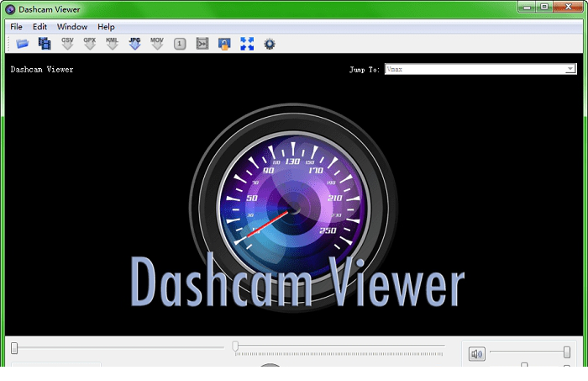Viewport: 588px width, 381px height.
Task: Expand the Jump To Vmax dropdown
Action: [570, 69]
